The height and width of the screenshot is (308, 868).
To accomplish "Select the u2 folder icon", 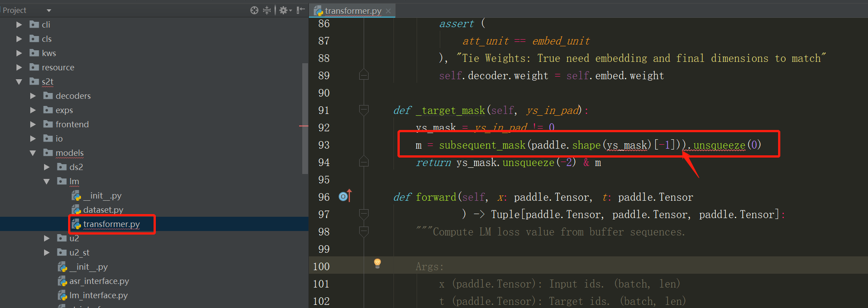I will click(x=62, y=238).
